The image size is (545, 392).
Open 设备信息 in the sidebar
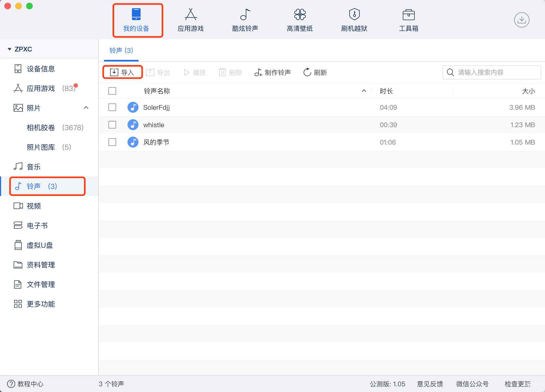pos(49,69)
